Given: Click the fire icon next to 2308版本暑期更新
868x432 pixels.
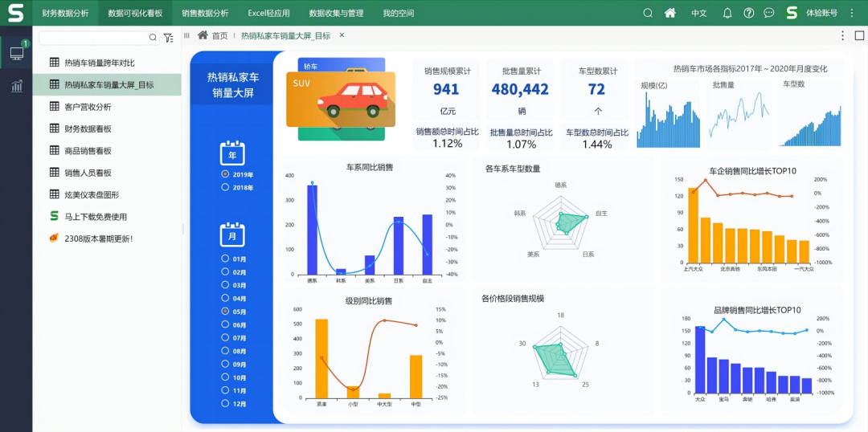Looking at the screenshot, I should coord(54,238).
